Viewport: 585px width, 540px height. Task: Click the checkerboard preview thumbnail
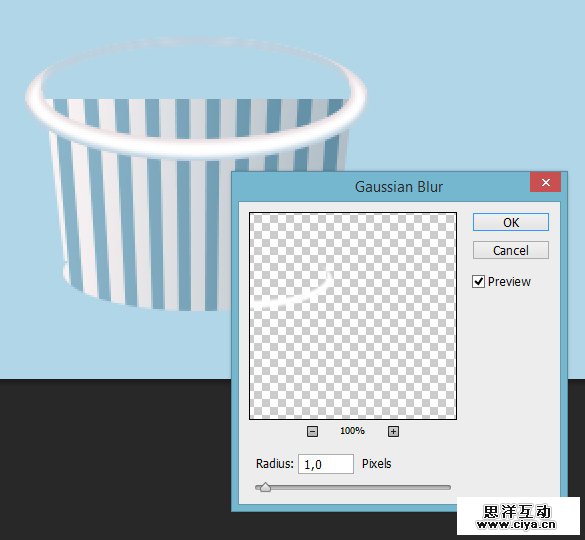pos(353,316)
